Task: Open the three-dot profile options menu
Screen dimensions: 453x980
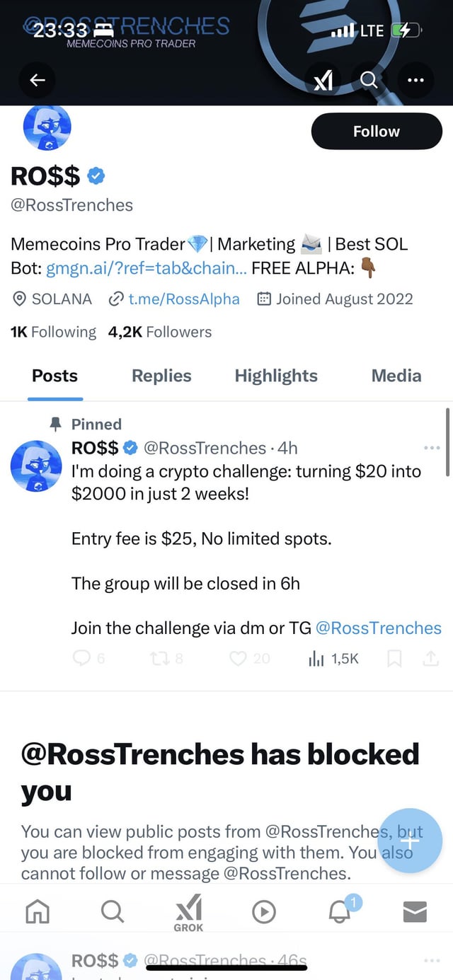Action: pyautogui.click(x=415, y=81)
